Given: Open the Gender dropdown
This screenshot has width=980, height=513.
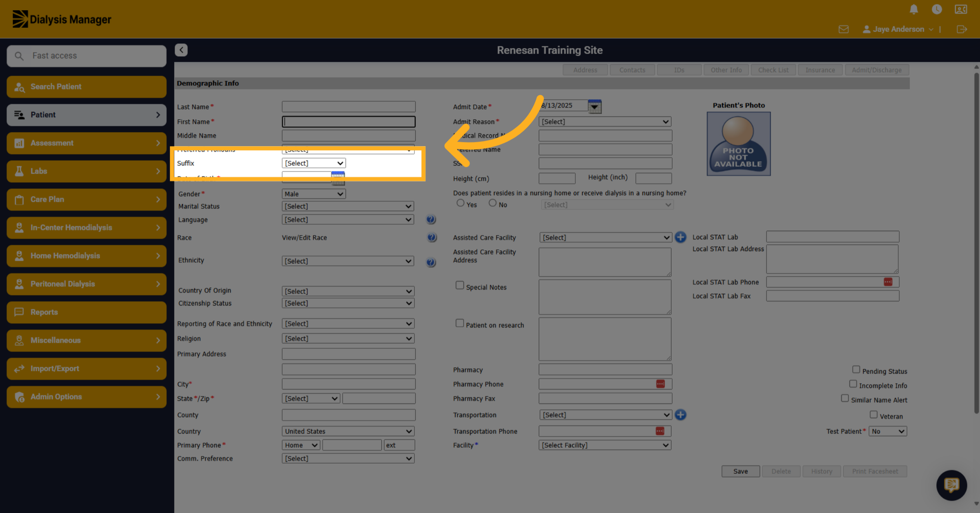Looking at the screenshot, I should tap(314, 194).
